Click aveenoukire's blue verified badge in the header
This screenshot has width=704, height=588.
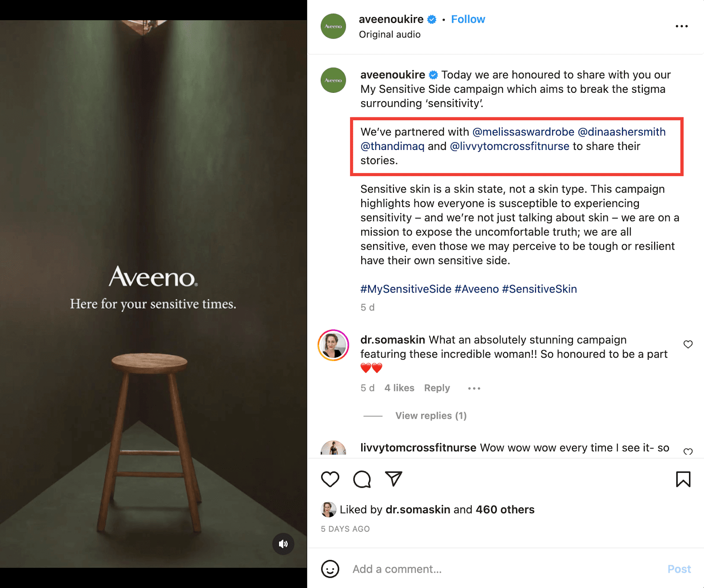click(432, 19)
